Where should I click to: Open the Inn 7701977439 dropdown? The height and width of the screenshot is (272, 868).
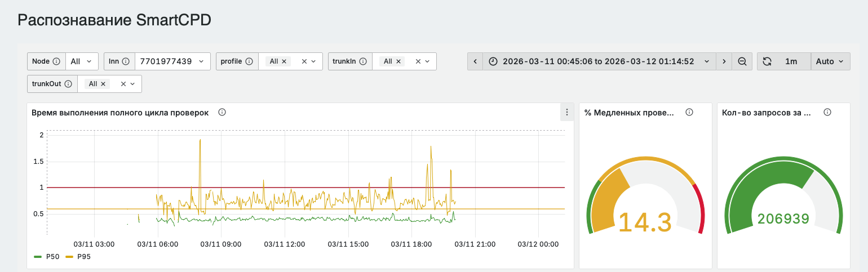[172, 61]
